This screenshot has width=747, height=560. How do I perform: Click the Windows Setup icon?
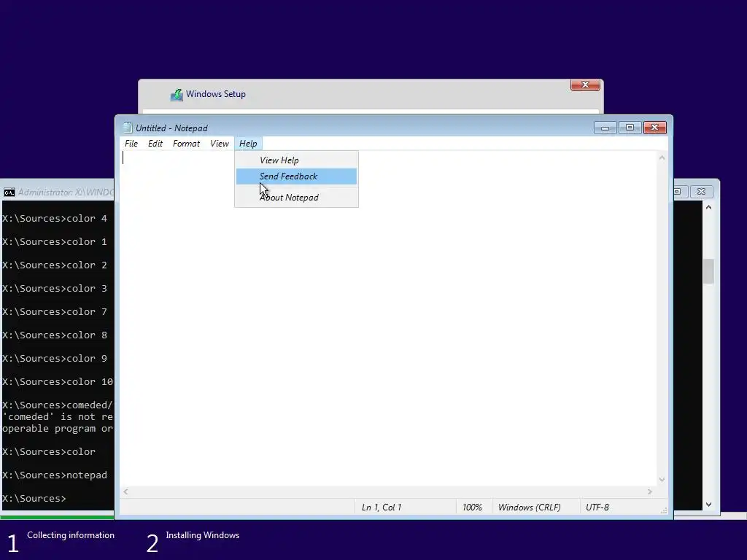click(177, 95)
